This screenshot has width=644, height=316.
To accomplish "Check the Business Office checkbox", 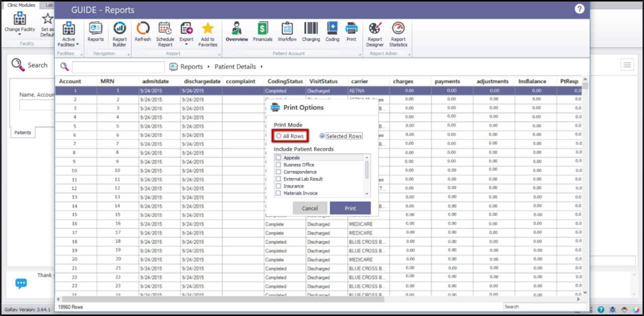I will click(278, 165).
